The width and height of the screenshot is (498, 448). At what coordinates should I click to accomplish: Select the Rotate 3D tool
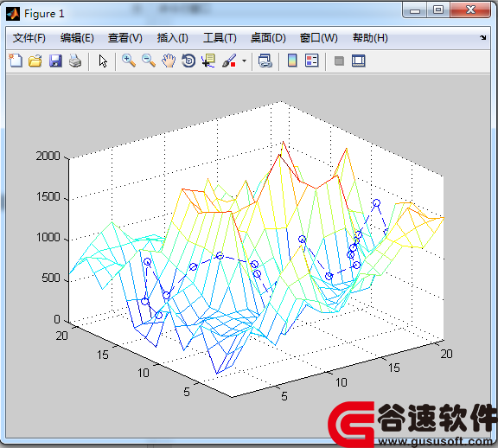pyautogui.click(x=188, y=61)
